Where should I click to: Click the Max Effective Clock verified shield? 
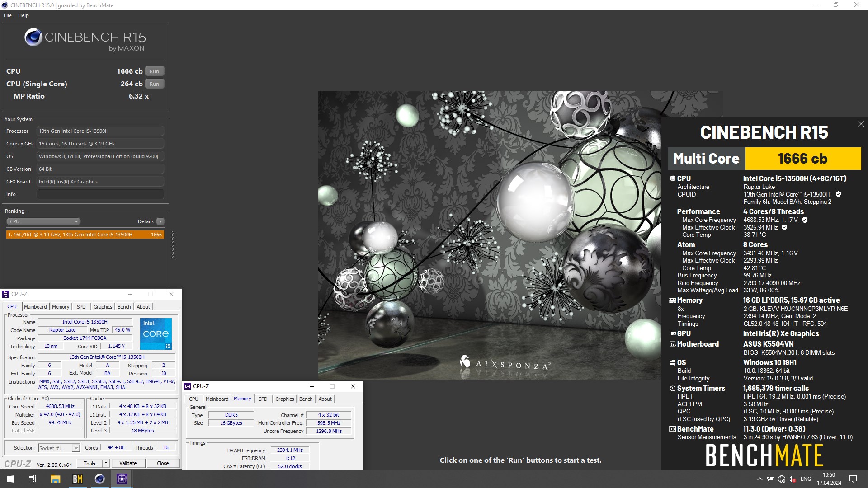(x=784, y=228)
